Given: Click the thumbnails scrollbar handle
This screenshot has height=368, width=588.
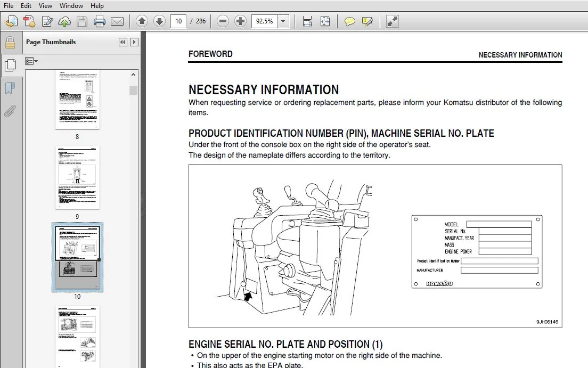Looking at the screenshot, I should [x=133, y=91].
